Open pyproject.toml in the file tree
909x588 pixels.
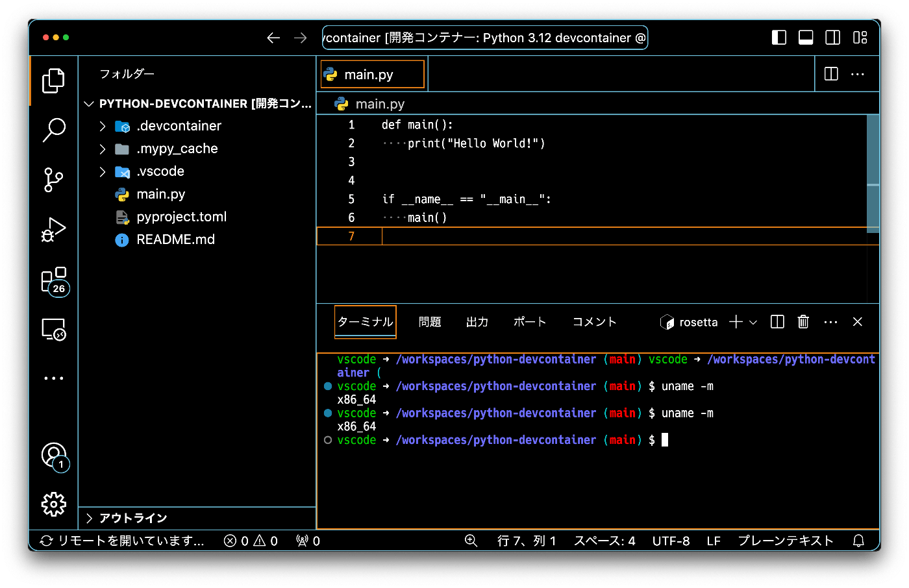[x=197, y=217]
